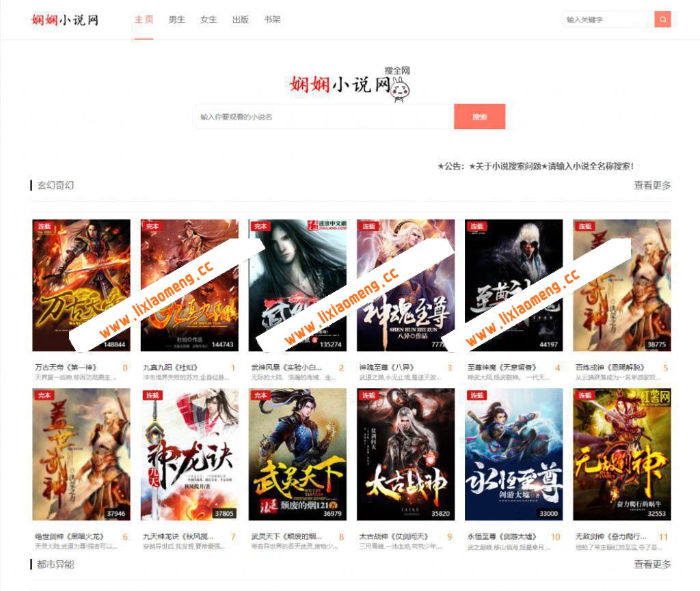This screenshot has width=700, height=591.
Task: Click the 都市异能 section heading
Action: tap(55, 564)
